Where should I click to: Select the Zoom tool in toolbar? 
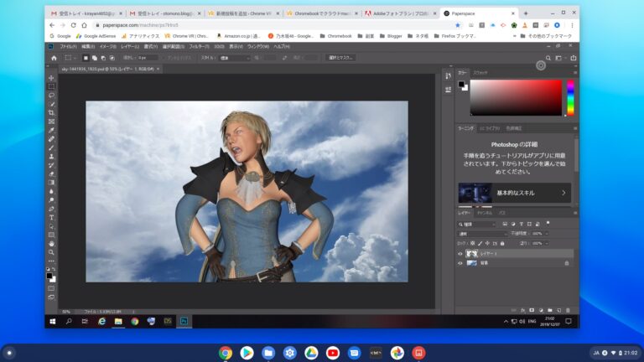point(51,252)
